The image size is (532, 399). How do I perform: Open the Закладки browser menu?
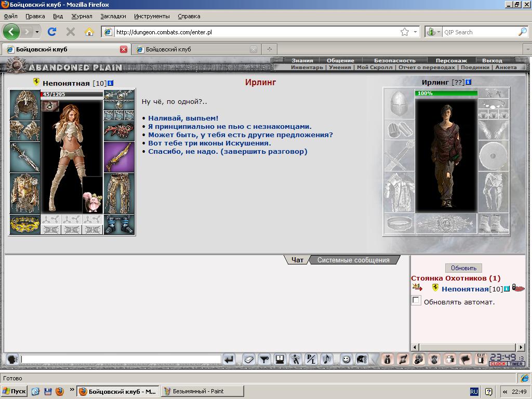(113, 16)
